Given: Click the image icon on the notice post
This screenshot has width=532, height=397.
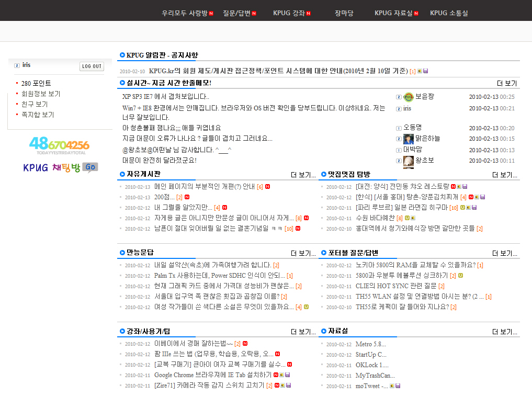Looking at the screenshot, I should coord(420,71).
